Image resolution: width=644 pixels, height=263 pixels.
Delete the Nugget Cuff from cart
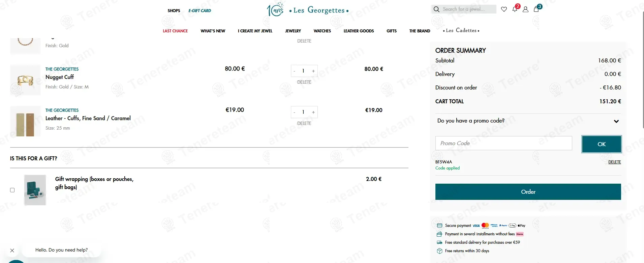304,82
